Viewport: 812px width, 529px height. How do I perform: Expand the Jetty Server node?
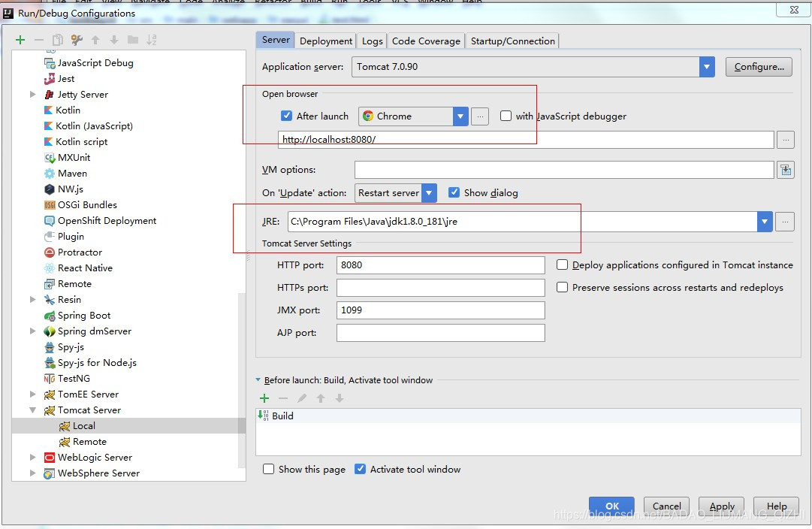tap(32, 94)
